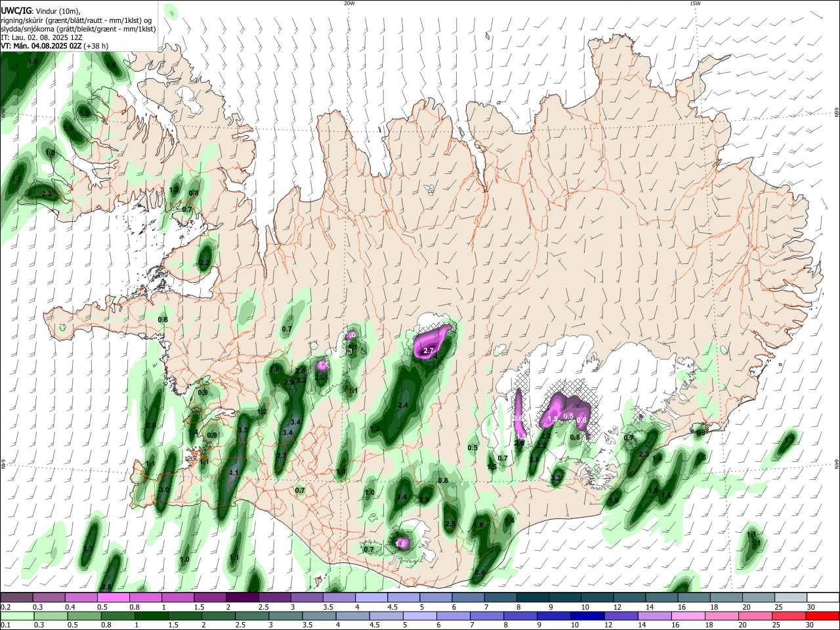Click the 20W longitude label
Screen dimensions: 840x630
(x=349, y=3)
